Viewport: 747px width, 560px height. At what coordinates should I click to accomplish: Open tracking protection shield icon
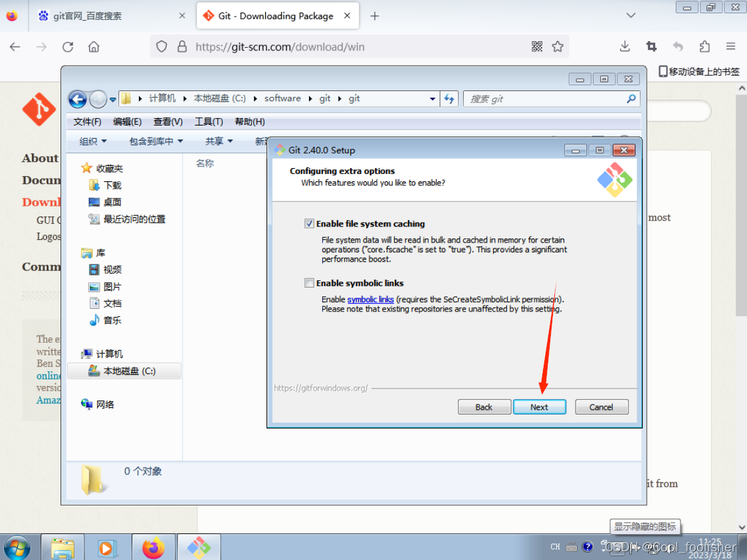click(161, 47)
